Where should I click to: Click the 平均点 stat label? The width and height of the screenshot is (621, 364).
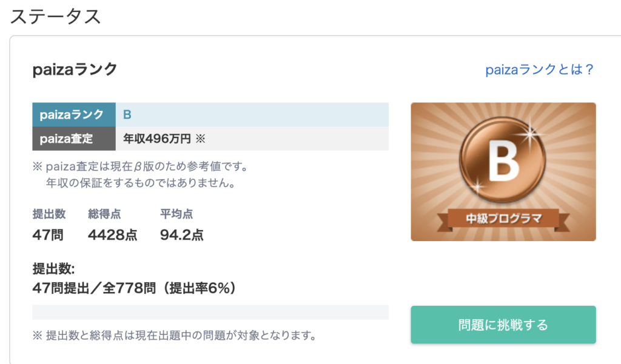[x=176, y=214]
